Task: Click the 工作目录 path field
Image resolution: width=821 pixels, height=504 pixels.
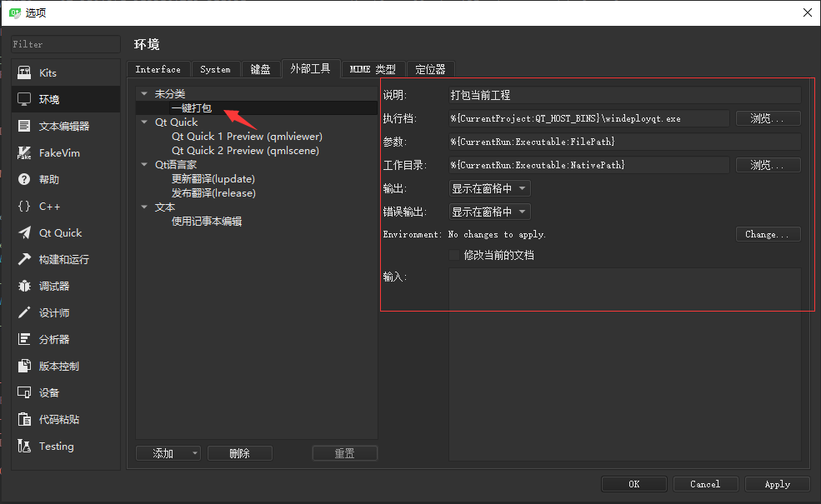Action: pos(589,165)
